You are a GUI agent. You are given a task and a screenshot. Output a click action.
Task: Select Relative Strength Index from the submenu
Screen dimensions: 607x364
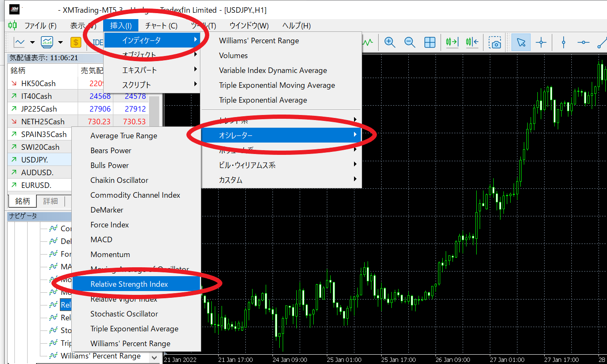(x=129, y=284)
